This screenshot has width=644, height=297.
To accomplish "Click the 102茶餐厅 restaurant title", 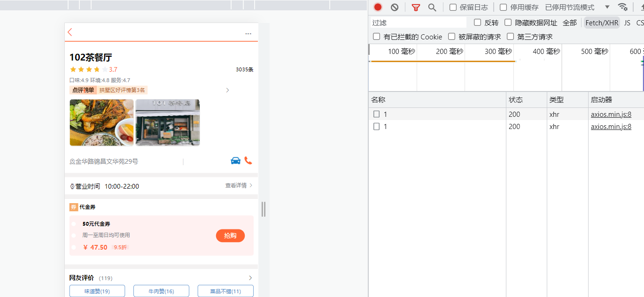I will (x=91, y=57).
